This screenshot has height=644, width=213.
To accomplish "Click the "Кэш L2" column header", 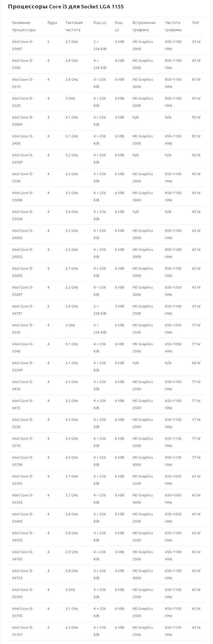I will coord(100,23).
